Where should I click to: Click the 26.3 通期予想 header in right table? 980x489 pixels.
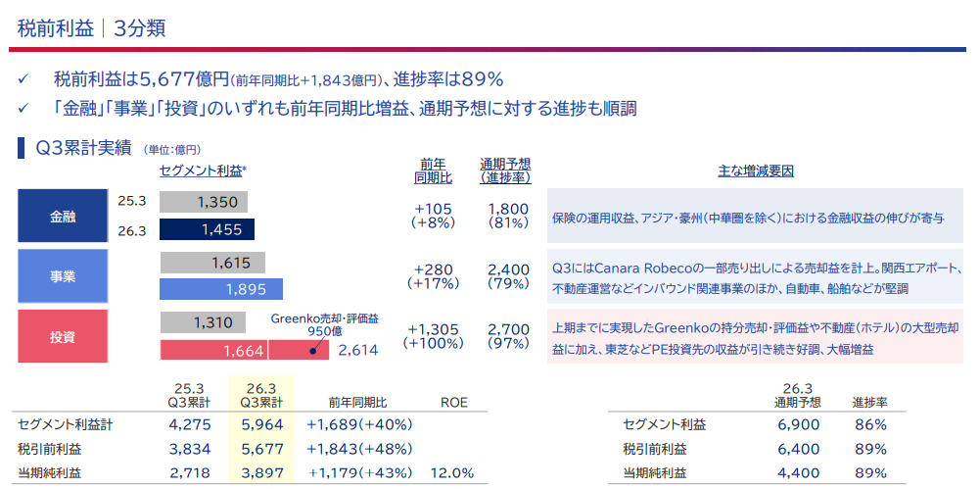pos(798,395)
